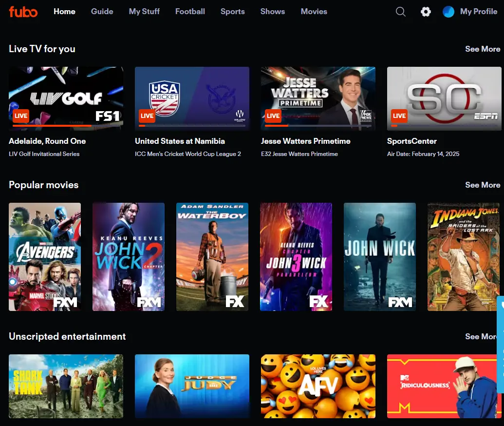Screen dimensions: 504x426
Task: Open My Profile link
Action: (x=478, y=12)
